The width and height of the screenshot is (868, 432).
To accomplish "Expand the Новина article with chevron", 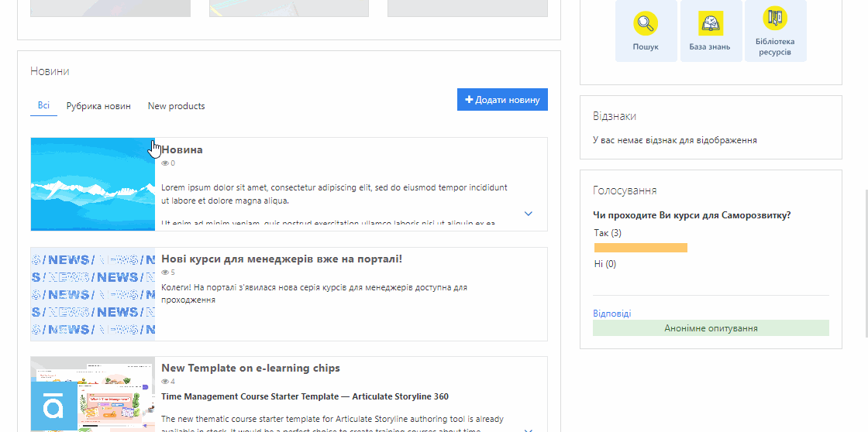I will tap(529, 214).
